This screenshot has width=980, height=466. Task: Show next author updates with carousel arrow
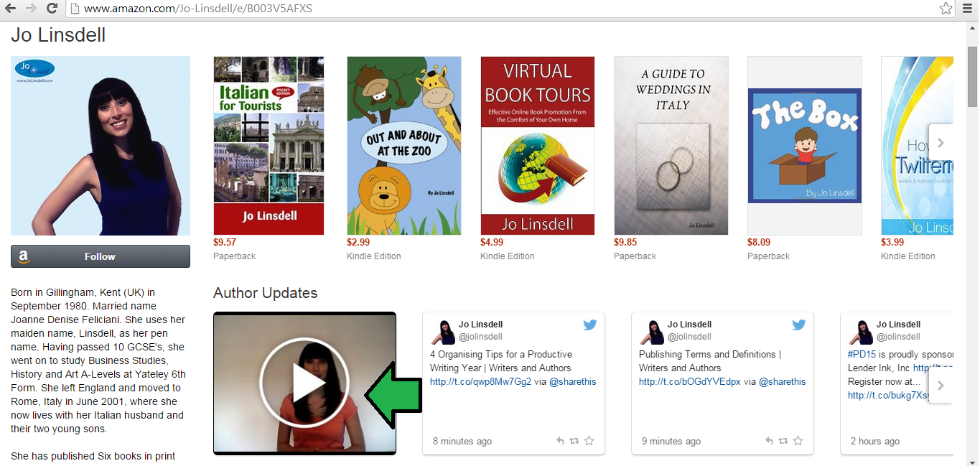[x=941, y=385]
